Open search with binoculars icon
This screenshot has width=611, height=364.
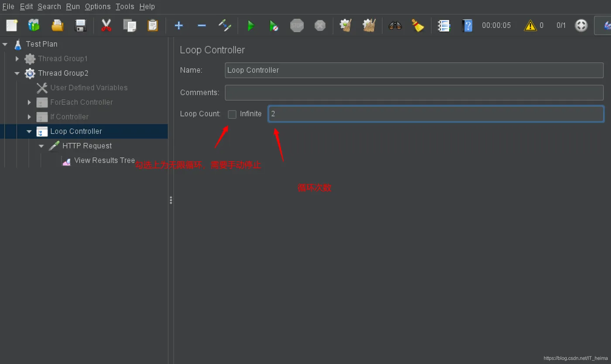tap(395, 25)
